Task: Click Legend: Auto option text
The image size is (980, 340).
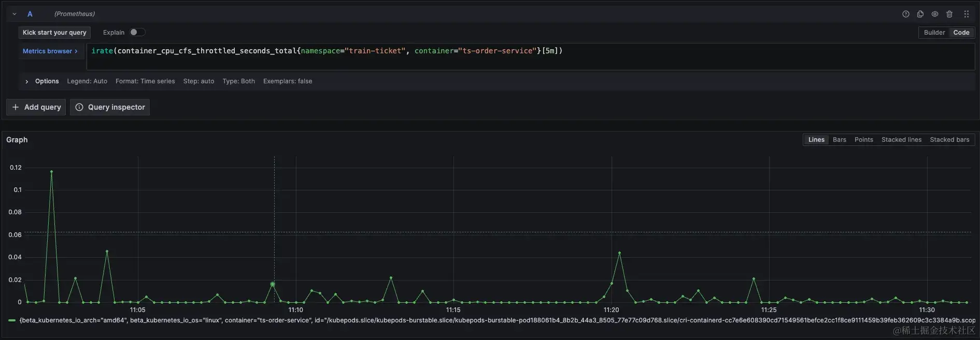Action: 87,81
